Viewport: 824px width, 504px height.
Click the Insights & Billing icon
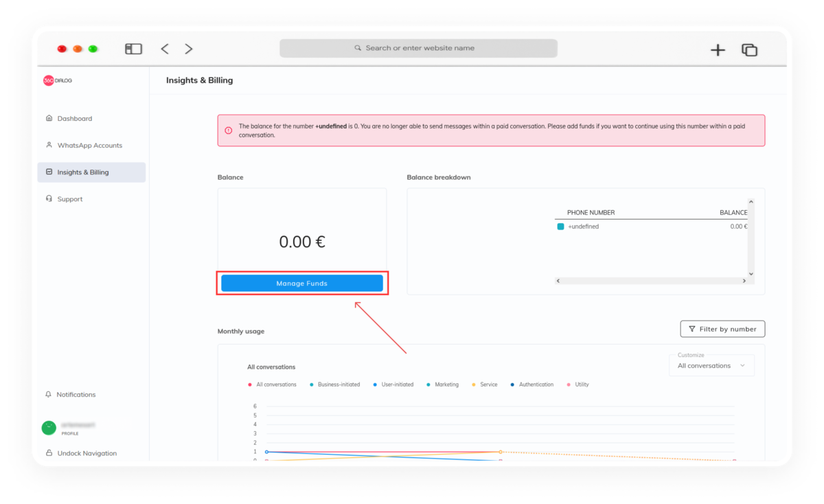pyautogui.click(x=49, y=172)
